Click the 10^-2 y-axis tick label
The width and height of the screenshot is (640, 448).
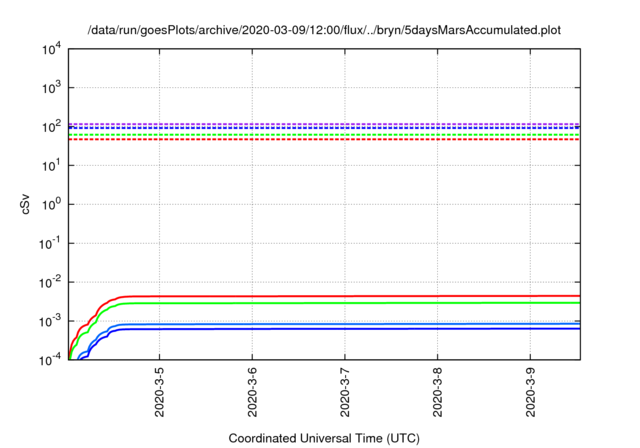[50, 282]
